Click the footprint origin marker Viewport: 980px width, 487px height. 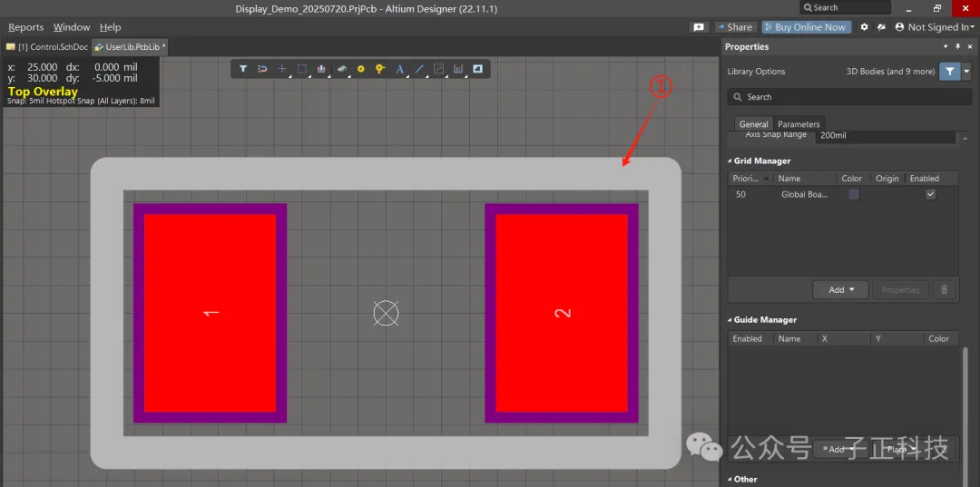(x=386, y=313)
